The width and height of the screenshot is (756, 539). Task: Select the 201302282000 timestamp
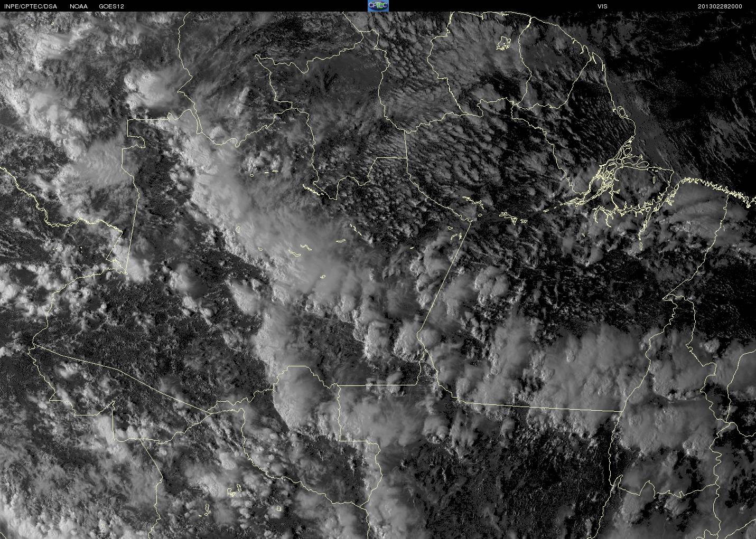pos(720,6)
